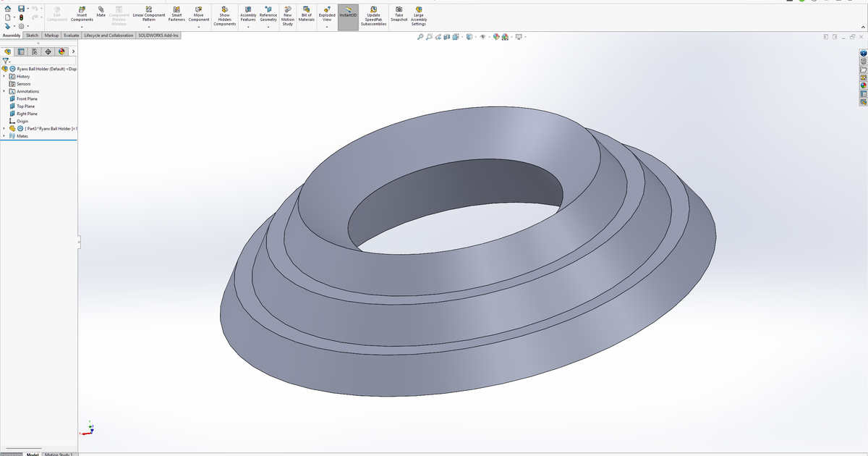
Task: Select Top Plane in the feature tree
Action: (25, 106)
